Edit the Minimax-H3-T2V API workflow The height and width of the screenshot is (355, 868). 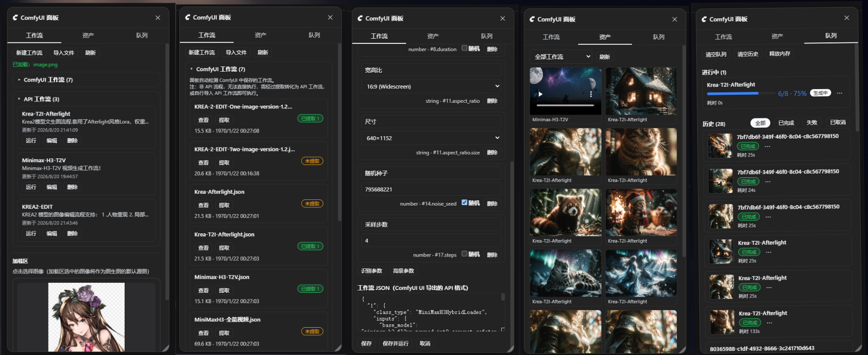[52, 187]
